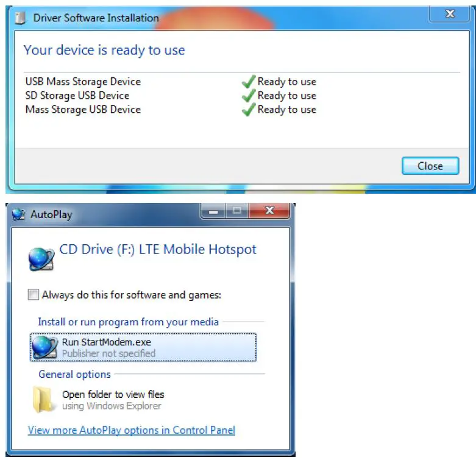The image size is (476, 460).
Task: Click the large CD Drive LTE Mobile Hotspot icon
Action: pyautogui.click(x=41, y=258)
